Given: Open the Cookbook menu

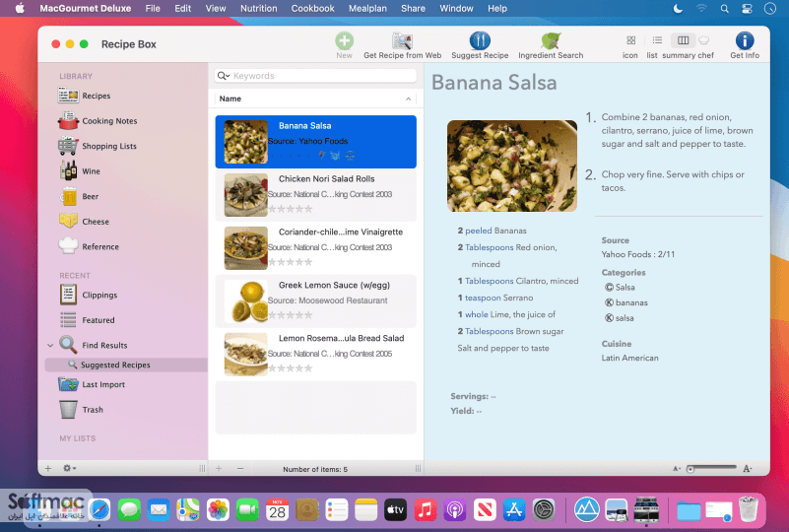Looking at the screenshot, I should click(x=312, y=9).
